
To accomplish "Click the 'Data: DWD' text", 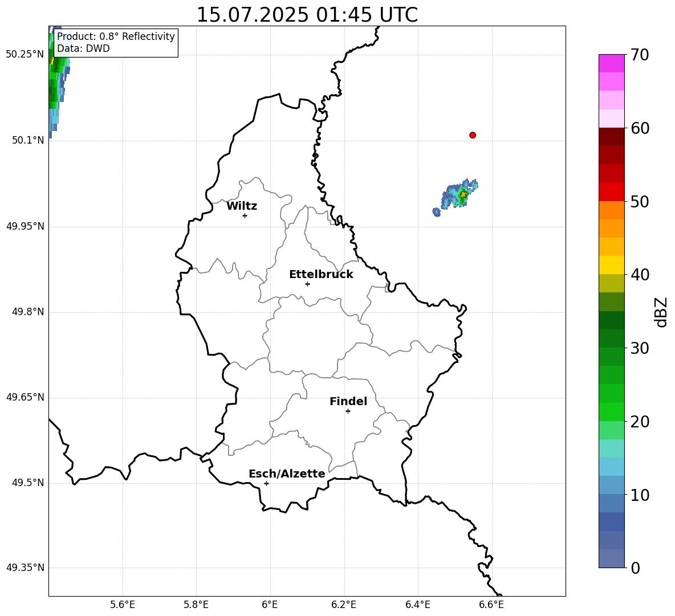I will pyautogui.click(x=83, y=48).
